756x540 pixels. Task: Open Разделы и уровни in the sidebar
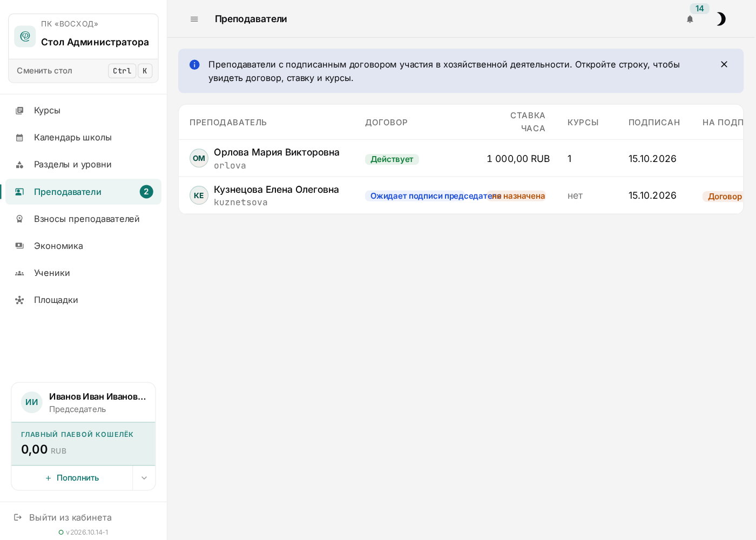83,164
